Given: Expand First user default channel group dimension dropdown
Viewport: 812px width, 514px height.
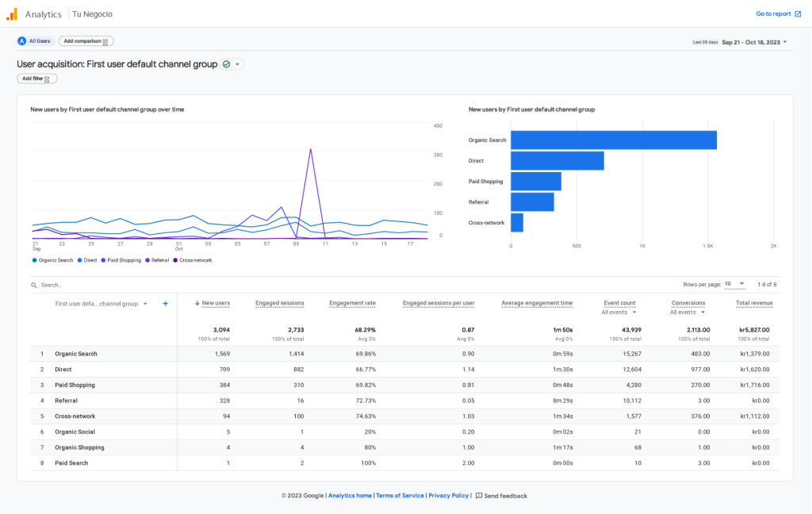Looking at the screenshot, I should pyautogui.click(x=145, y=304).
